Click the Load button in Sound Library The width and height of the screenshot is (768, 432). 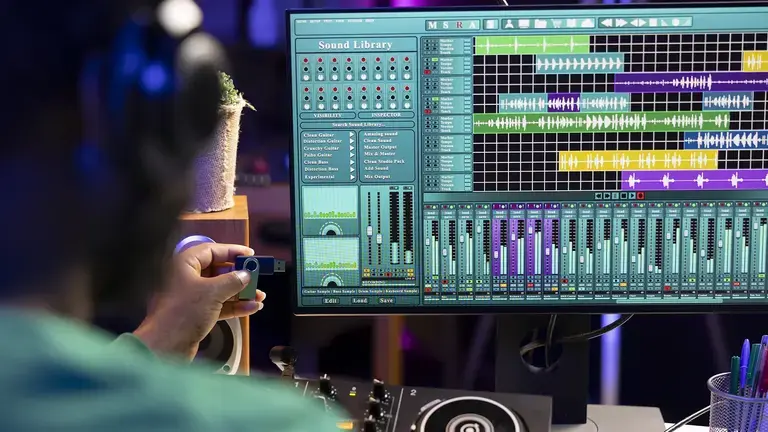pyautogui.click(x=360, y=301)
